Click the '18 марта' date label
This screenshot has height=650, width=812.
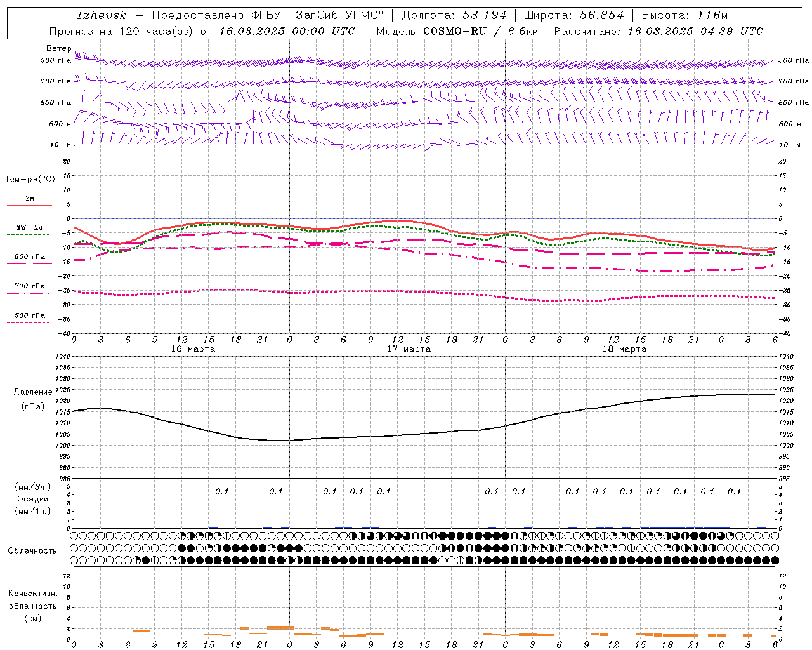pos(624,349)
